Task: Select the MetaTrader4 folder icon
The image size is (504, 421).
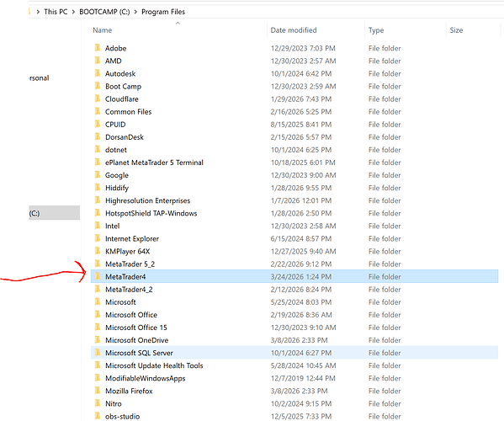Action: (x=98, y=276)
